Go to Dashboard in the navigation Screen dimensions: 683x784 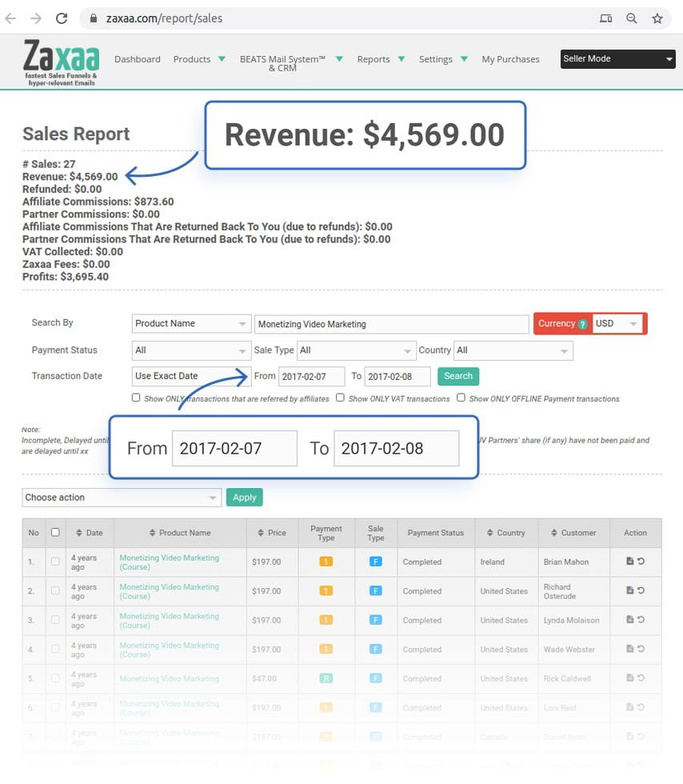click(x=137, y=59)
